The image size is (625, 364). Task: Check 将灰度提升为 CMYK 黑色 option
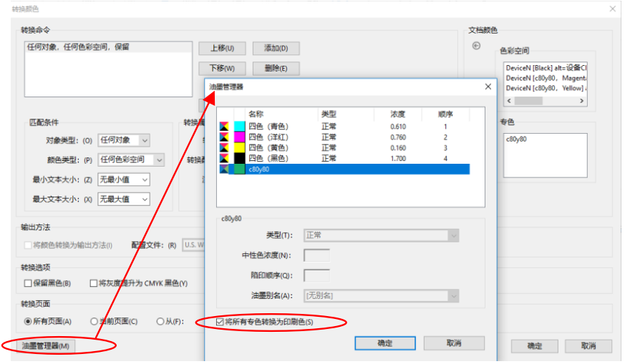[94, 283]
